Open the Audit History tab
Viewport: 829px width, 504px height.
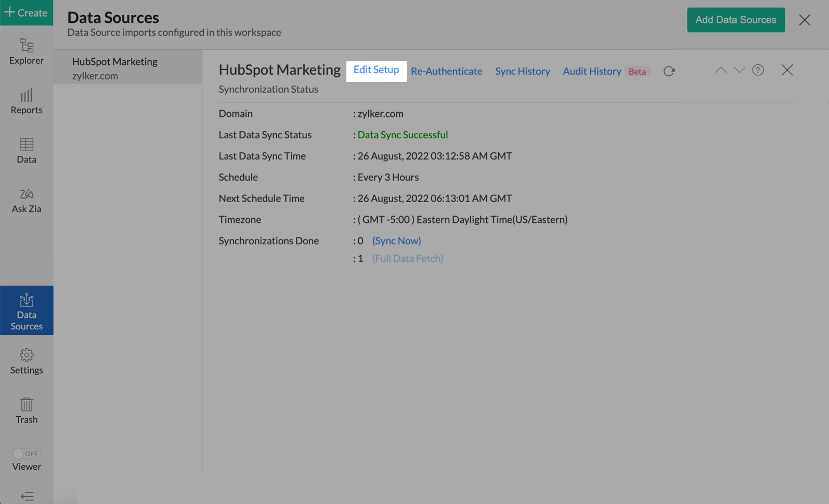[592, 71]
